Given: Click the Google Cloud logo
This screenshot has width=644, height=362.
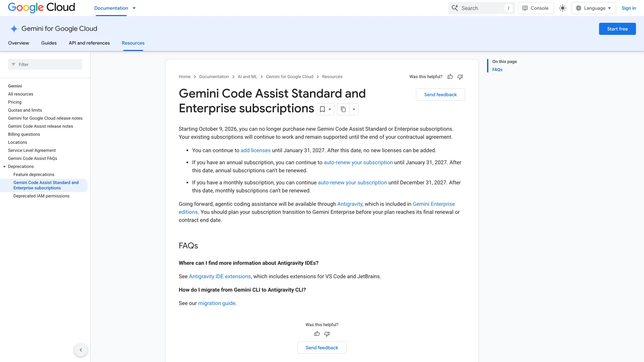Looking at the screenshot, I should 41,8.
